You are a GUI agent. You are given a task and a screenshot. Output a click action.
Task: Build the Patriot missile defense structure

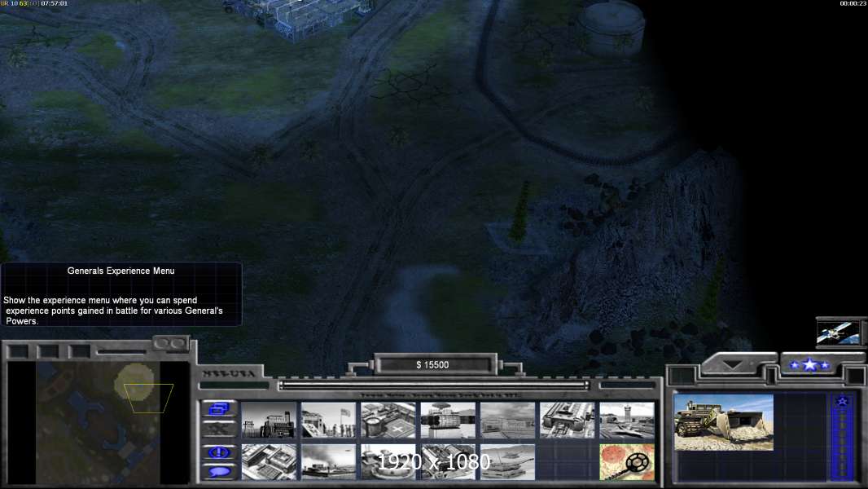click(448, 421)
